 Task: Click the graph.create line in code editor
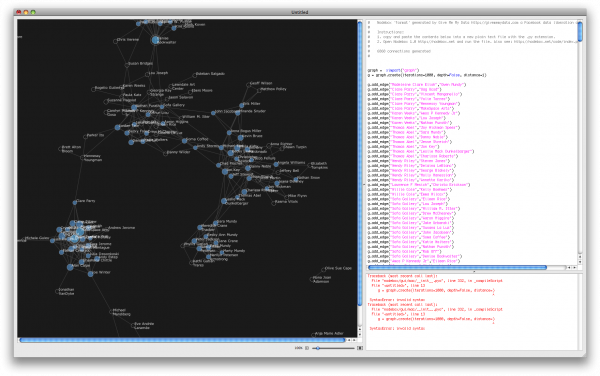pos(427,75)
